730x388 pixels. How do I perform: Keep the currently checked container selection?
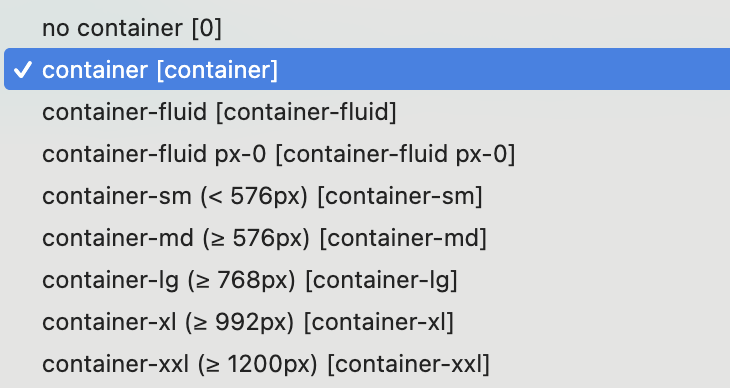click(367, 69)
